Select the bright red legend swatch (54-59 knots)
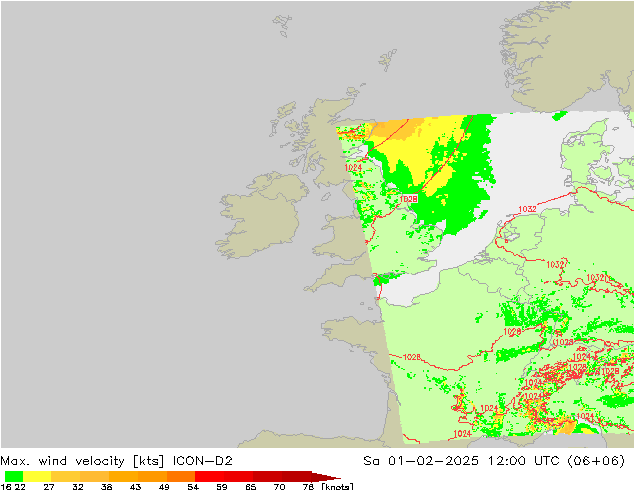This screenshot has width=634, height=490. pyautogui.click(x=209, y=476)
